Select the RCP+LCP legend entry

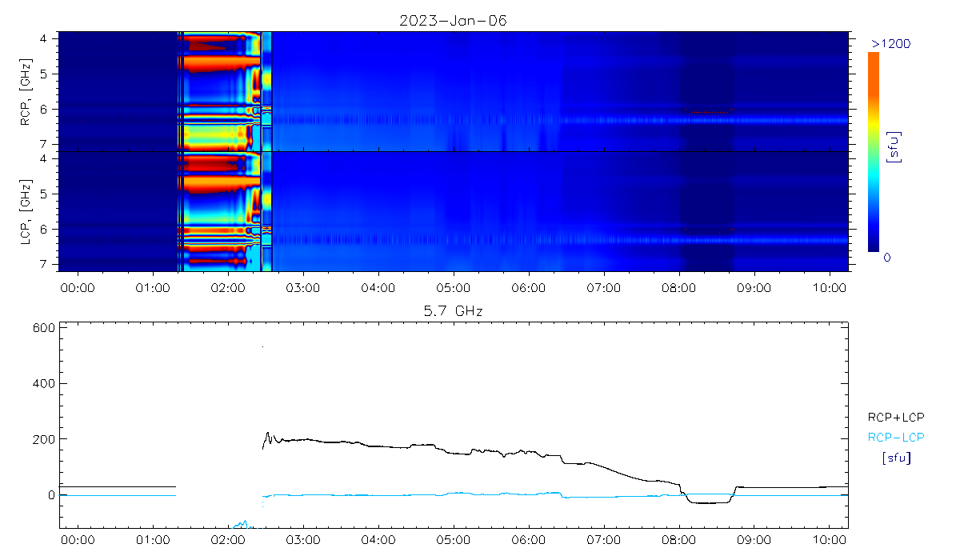coord(895,416)
